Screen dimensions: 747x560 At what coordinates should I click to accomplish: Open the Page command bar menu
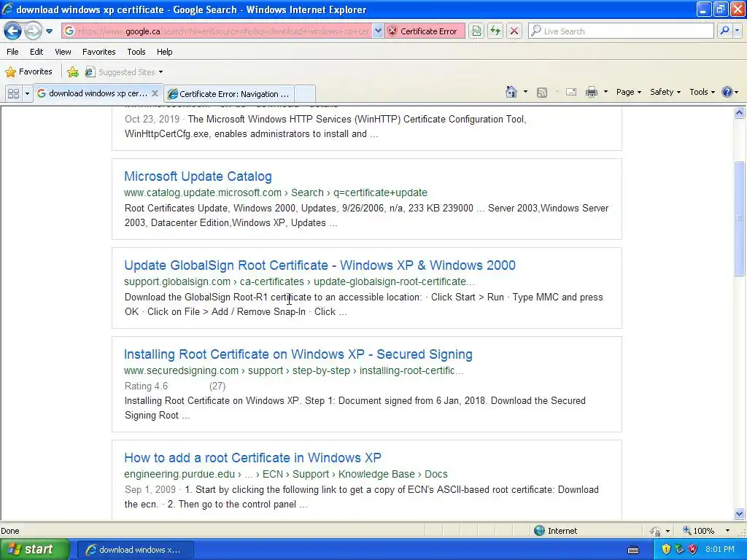click(628, 92)
